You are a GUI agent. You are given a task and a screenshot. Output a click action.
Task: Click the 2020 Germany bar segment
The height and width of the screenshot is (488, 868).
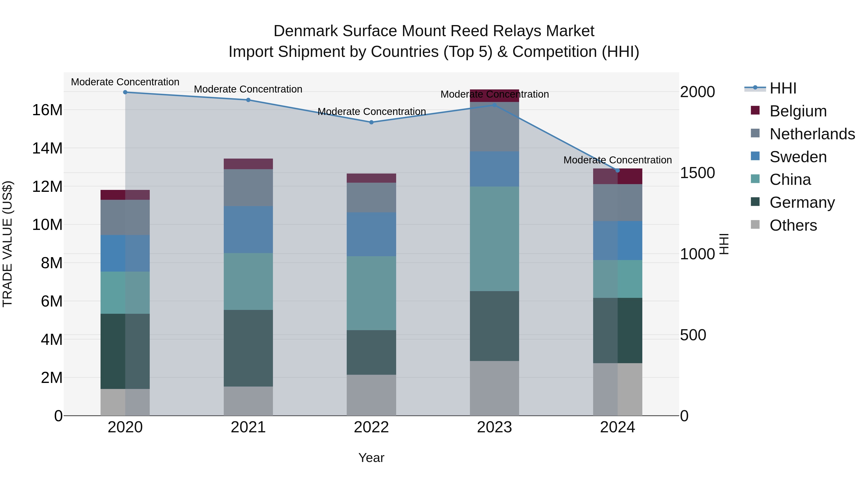[125, 351]
